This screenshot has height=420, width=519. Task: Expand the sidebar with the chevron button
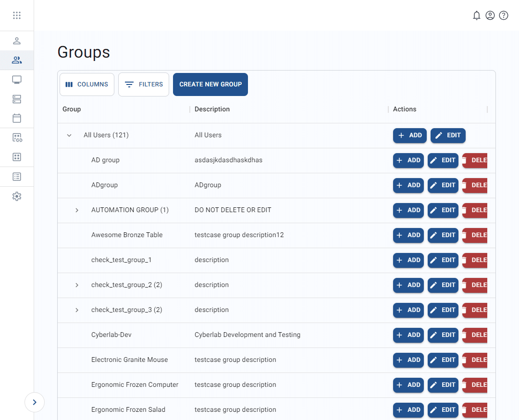(34, 402)
